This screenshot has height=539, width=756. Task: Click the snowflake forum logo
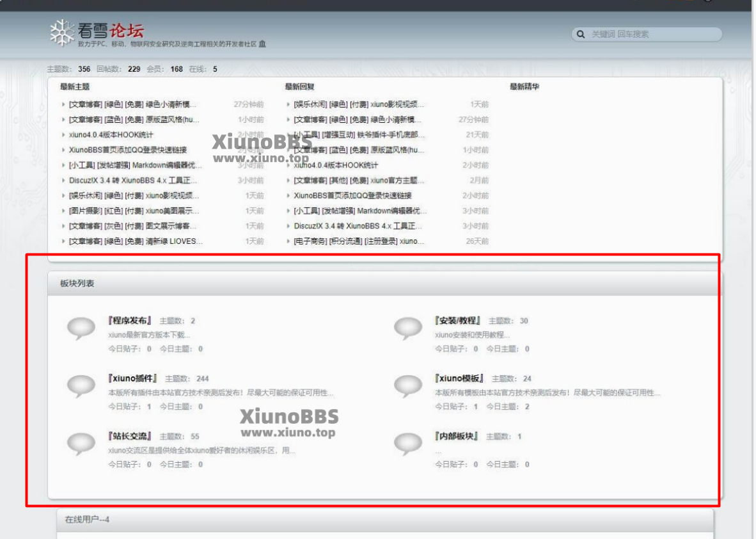(x=62, y=33)
